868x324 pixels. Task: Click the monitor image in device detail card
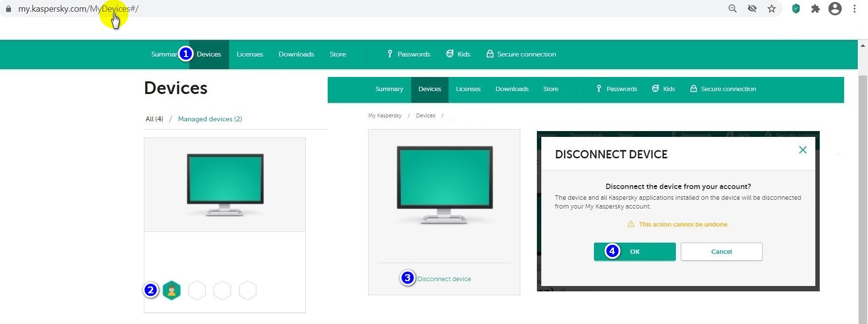point(444,185)
